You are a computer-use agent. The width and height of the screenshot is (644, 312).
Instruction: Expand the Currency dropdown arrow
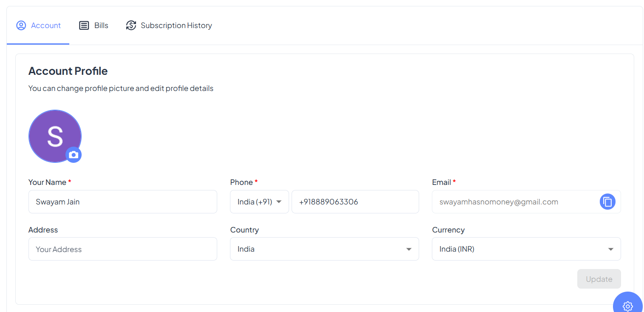pyautogui.click(x=610, y=249)
